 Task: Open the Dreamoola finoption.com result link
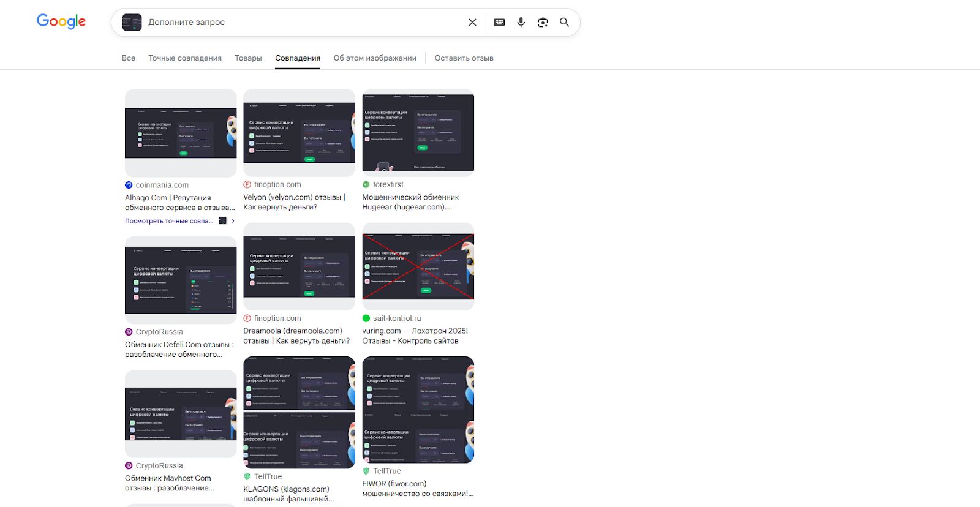pos(296,336)
